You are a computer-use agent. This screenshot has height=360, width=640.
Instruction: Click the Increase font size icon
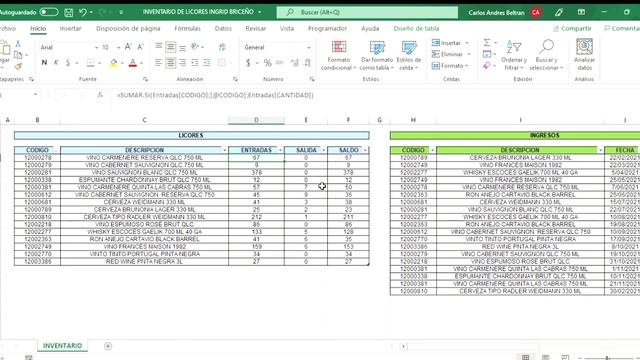(128, 47)
